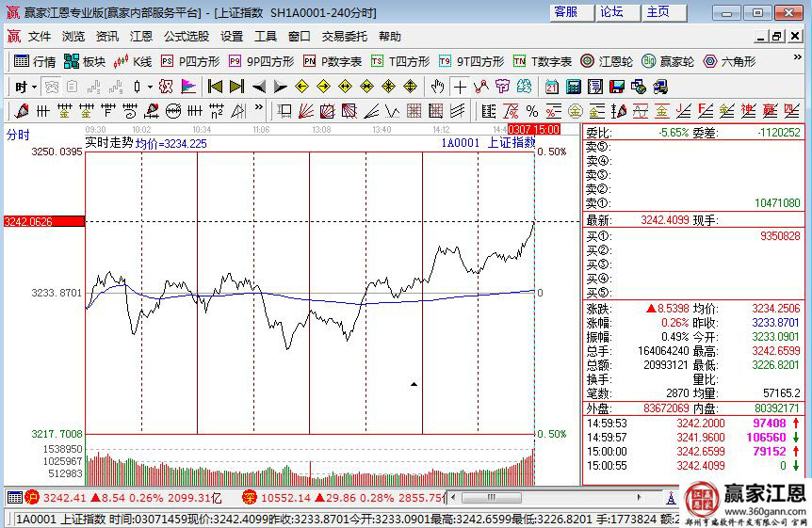812x528 pixels.
Task: Open the 交易委托 menu
Action: [345, 37]
